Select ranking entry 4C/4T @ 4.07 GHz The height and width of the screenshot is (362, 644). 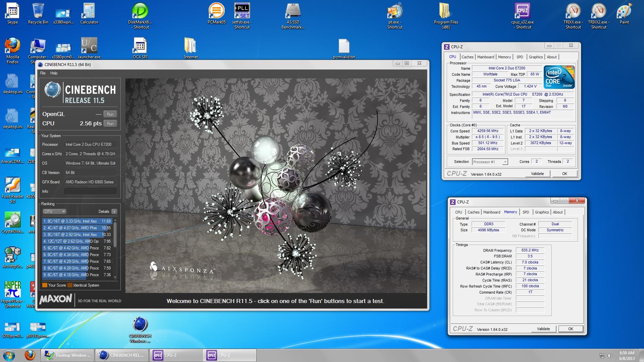[x=77, y=228]
